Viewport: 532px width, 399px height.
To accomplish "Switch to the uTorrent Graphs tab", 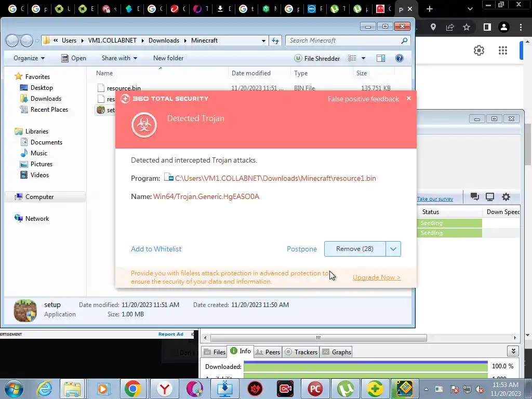I will pos(337,352).
